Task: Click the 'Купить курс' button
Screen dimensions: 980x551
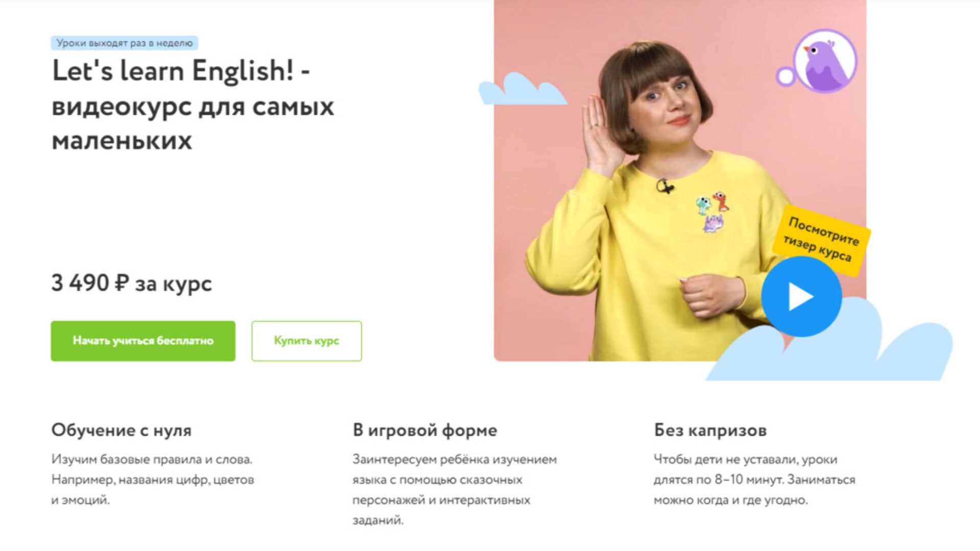Action: click(306, 341)
